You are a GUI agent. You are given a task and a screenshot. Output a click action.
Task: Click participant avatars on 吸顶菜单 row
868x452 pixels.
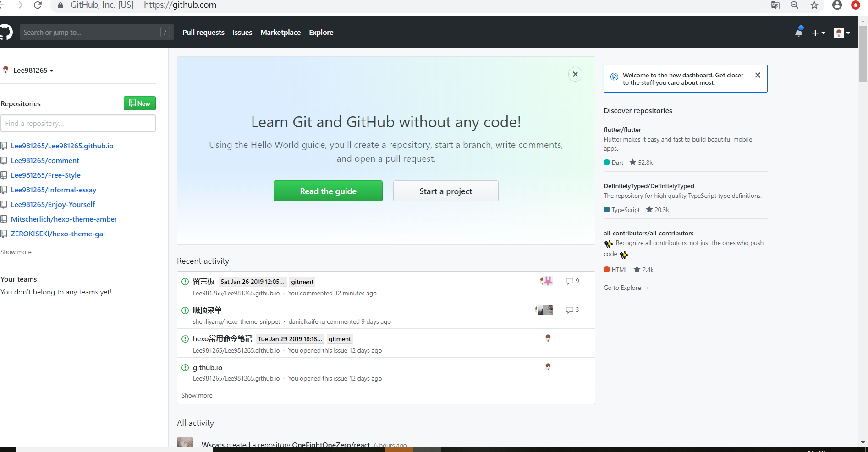click(544, 310)
